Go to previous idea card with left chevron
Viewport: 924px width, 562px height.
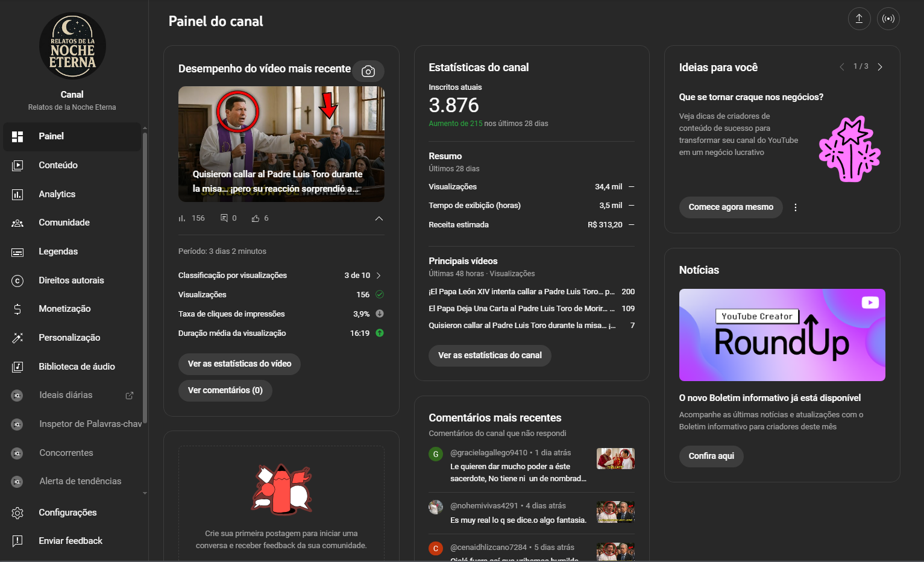[841, 67]
